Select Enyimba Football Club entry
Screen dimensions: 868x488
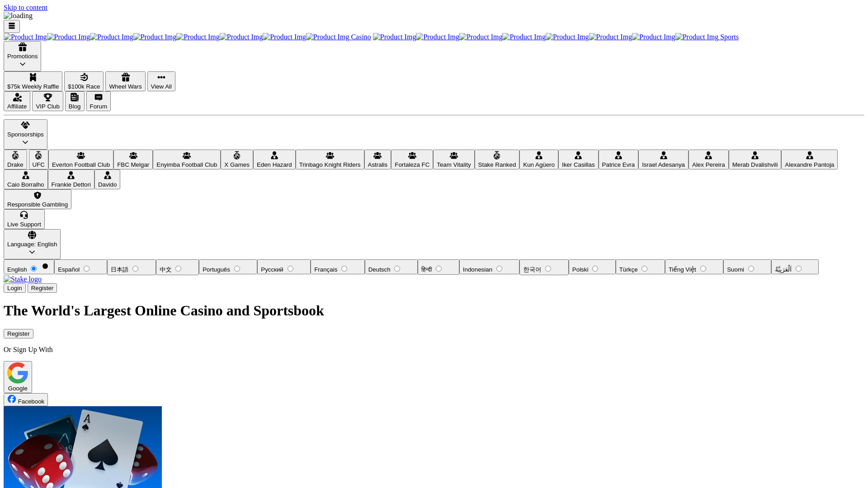[x=187, y=160]
